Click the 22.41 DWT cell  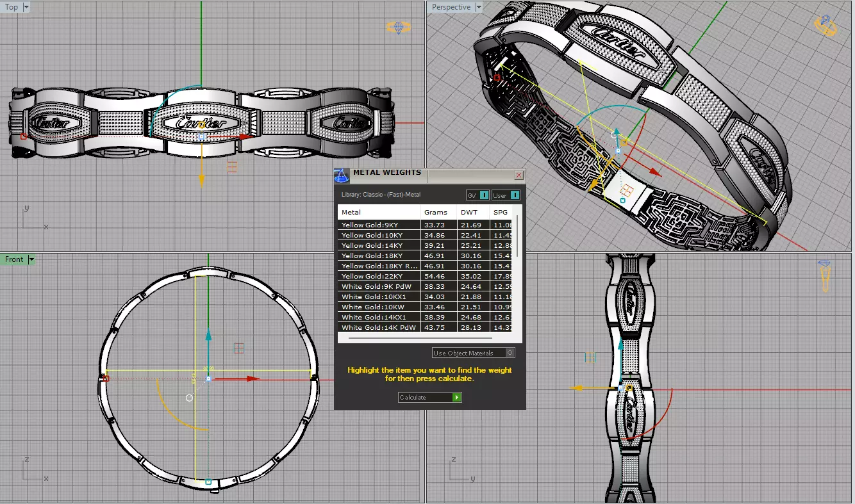pyautogui.click(x=473, y=235)
